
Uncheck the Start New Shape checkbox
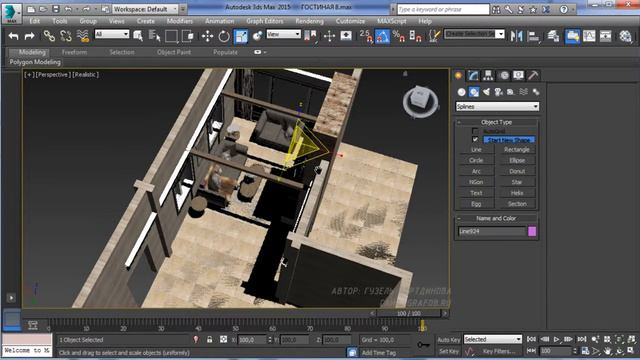tap(475, 140)
